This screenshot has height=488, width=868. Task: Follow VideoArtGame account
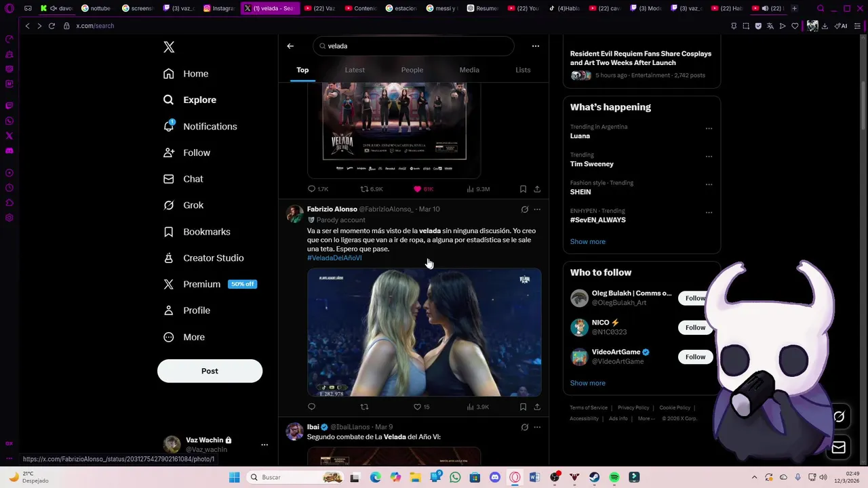coord(695,357)
